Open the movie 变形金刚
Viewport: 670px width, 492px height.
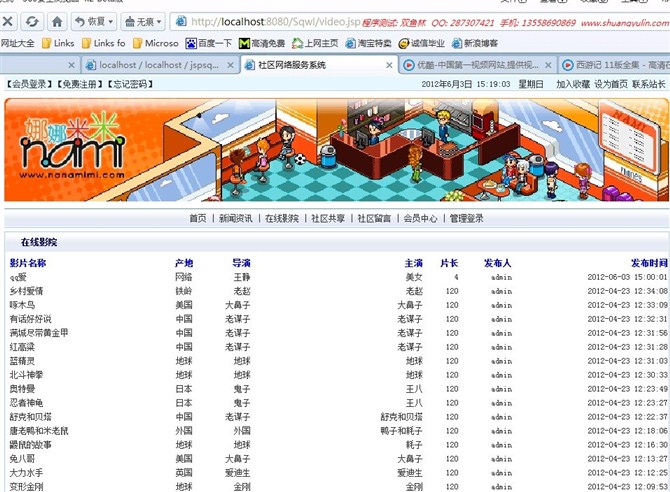(26, 486)
